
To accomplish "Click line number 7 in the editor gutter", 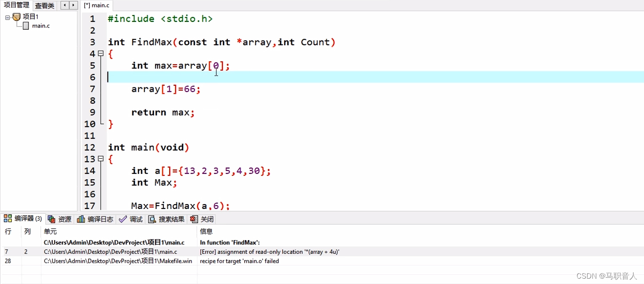I will [92, 89].
